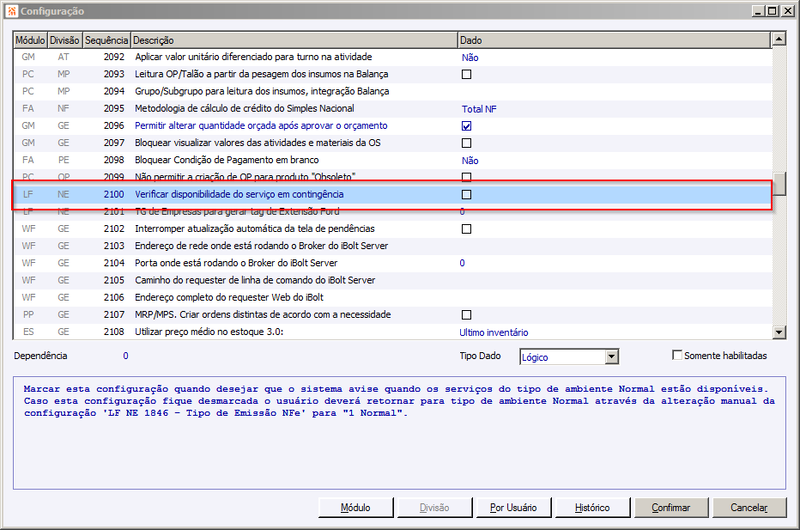
Task: Select row 2098 Bloquear Condição de Pagamento
Action: point(392,160)
